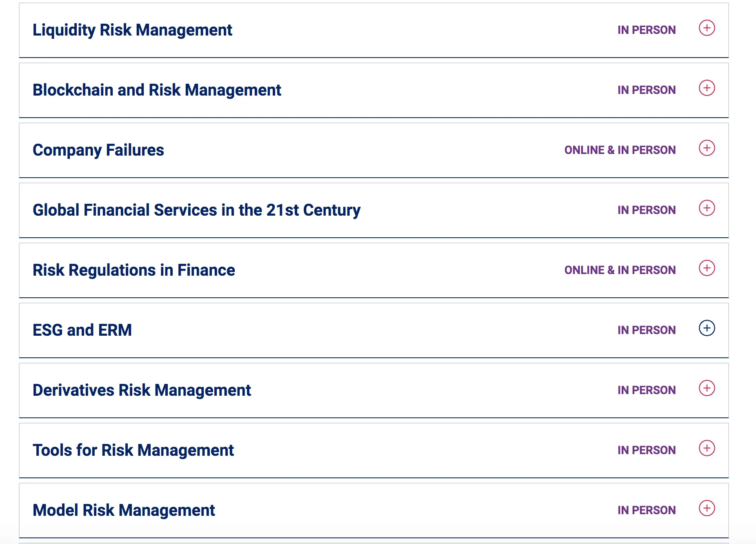Click plus icon next to Tools for Risk Management

click(x=707, y=448)
